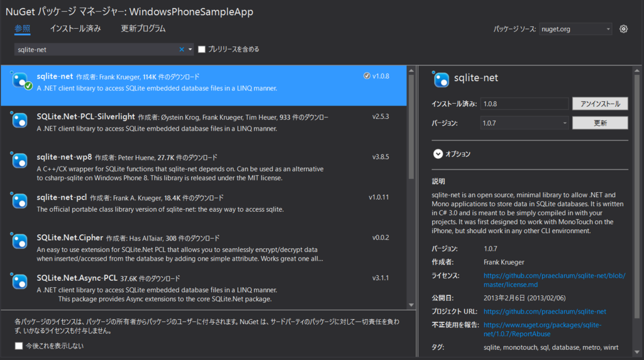Open project URL praeclarum/sqlite-net link
The height and width of the screenshot is (360, 644).
[545, 312]
